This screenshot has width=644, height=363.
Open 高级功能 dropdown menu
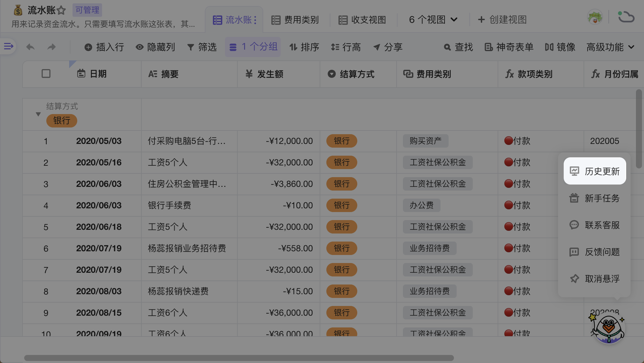(610, 47)
